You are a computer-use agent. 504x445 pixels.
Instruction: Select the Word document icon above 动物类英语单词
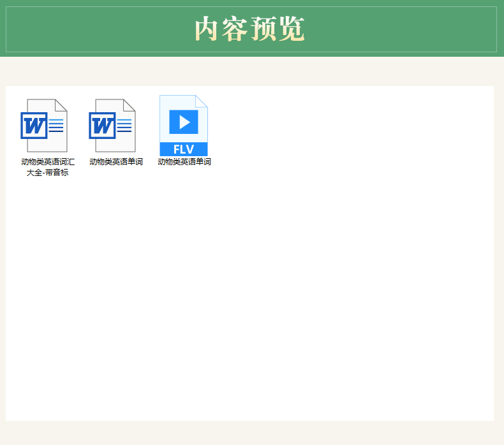point(112,126)
